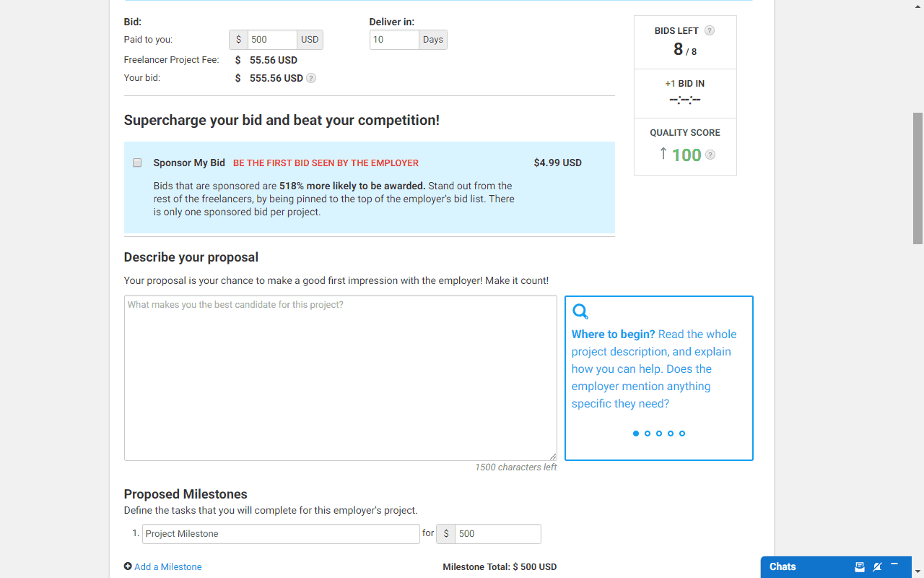Click the Add a Milestone link
The width and height of the screenshot is (924, 578).
[167, 566]
